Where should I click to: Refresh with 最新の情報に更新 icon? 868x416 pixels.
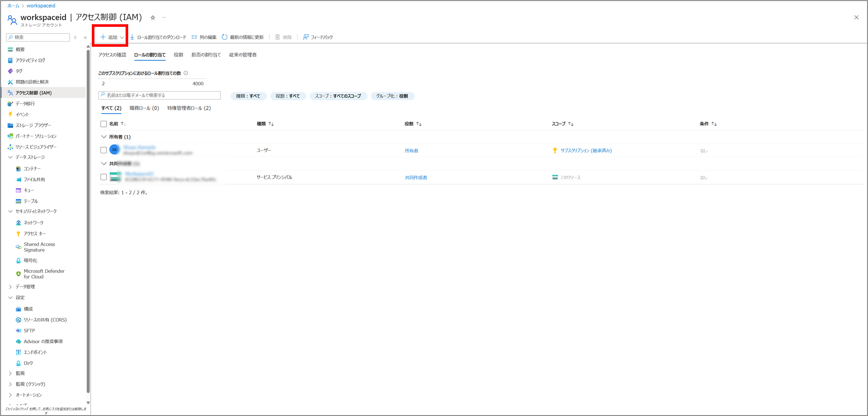click(x=224, y=37)
